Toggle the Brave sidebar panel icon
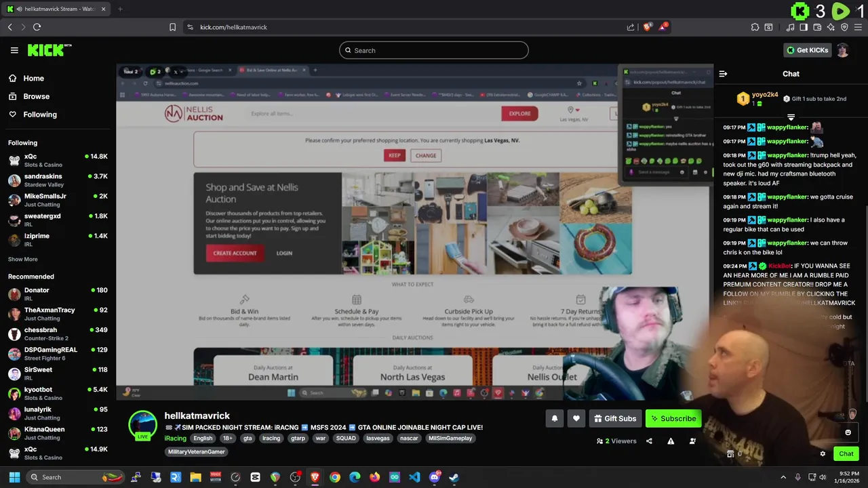Image resolution: width=868 pixels, height=488 pixels. point(804,27)
